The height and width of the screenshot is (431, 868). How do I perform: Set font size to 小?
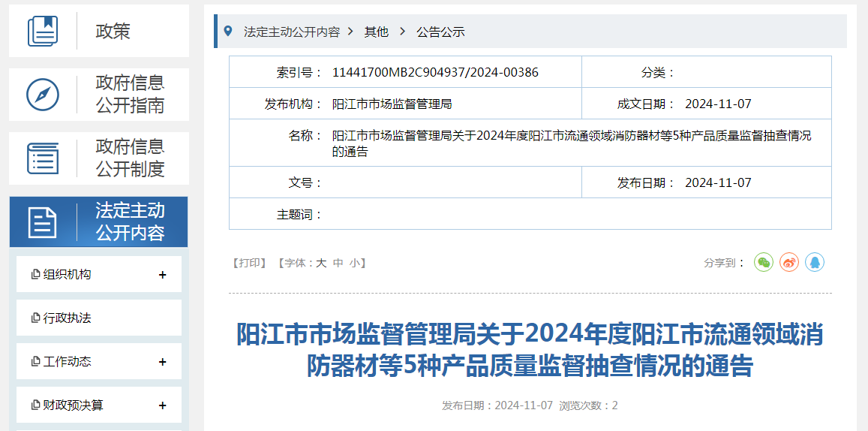pos(354,263)
